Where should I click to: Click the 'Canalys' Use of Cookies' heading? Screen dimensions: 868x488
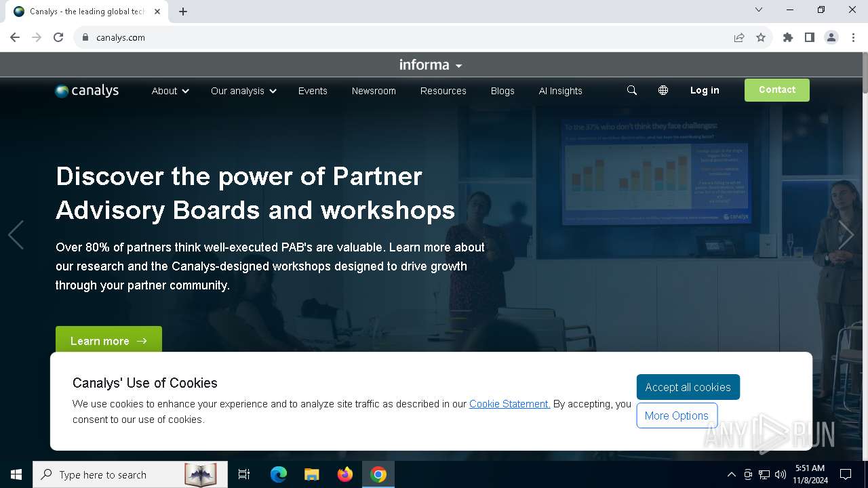click(x=145, y=383)
